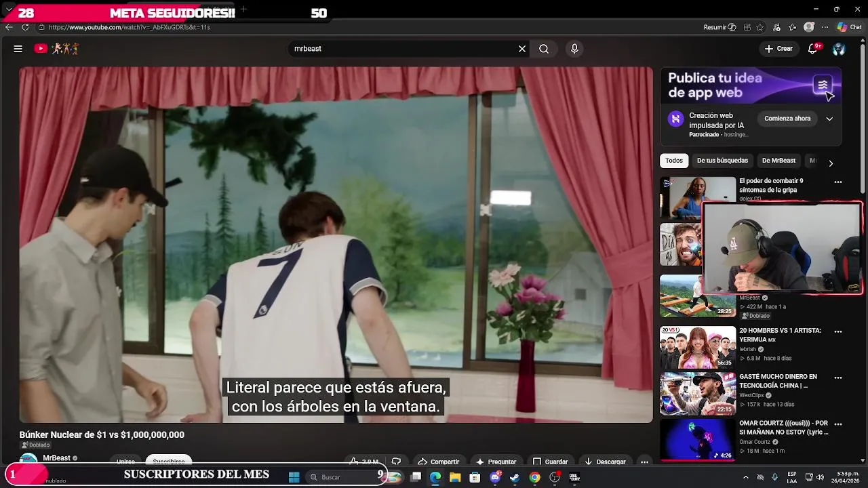Image resolution: width=868 pixels, height=488 pixels.
Task: Go to YouTube home via logo
Action: 57,49
